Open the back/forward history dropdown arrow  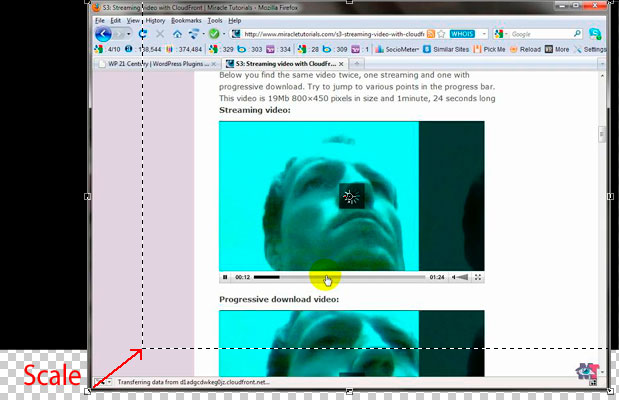129,34
